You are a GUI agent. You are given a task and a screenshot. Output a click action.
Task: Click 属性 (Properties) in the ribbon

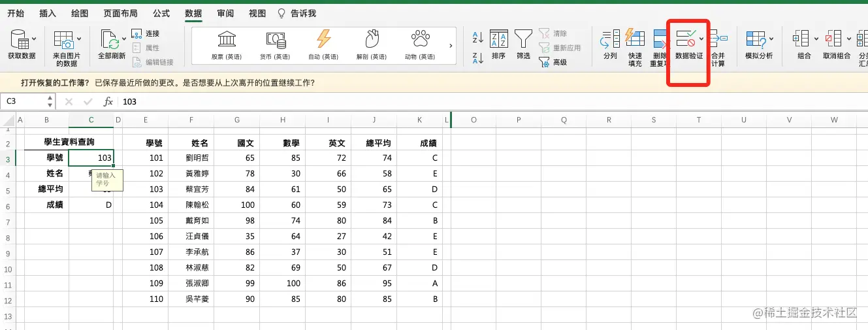[x=145, y=48]
